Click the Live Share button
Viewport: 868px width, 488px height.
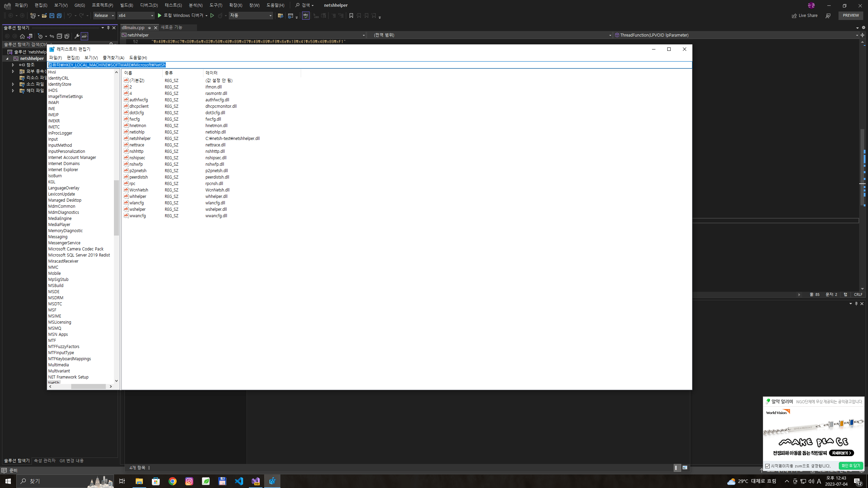(x=805, y=16)
